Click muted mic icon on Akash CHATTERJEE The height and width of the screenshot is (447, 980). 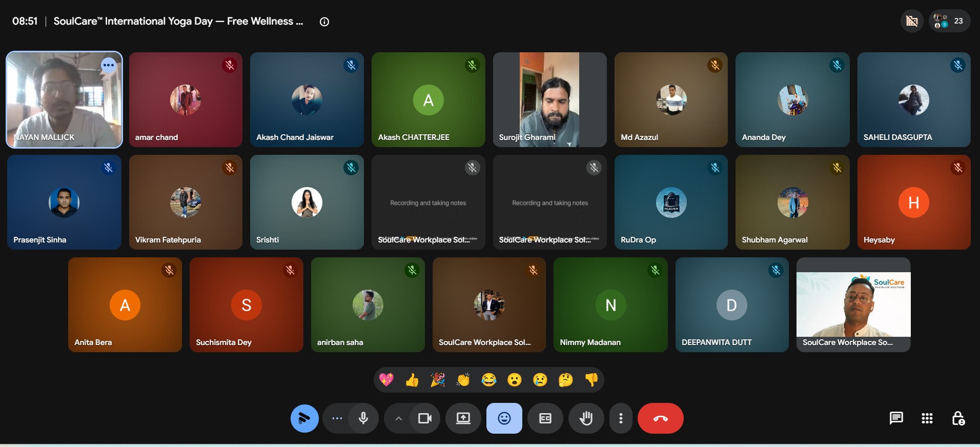(x=472, y=65)
